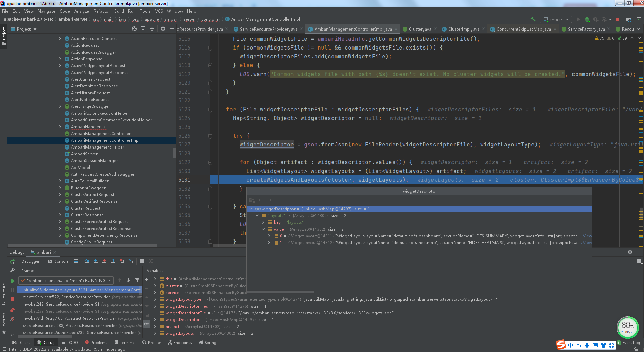Open the Endpoints tool window
This screenshot has height=352, width=644.
[180, 343]
